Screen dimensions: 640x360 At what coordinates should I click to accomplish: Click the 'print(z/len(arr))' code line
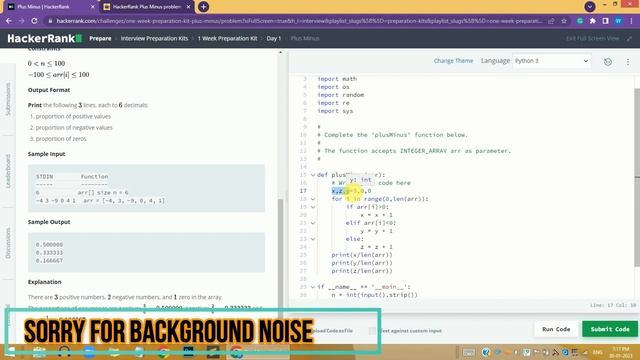[x=362, y=271]
